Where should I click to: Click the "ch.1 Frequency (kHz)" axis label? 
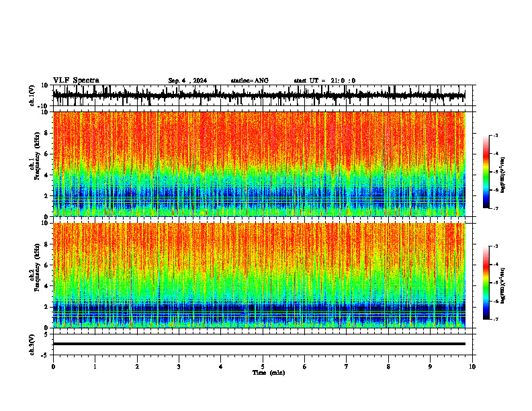36,156
